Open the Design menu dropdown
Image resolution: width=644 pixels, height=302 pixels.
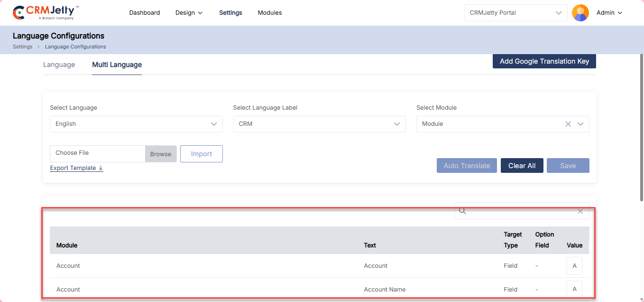pos(189,13)
